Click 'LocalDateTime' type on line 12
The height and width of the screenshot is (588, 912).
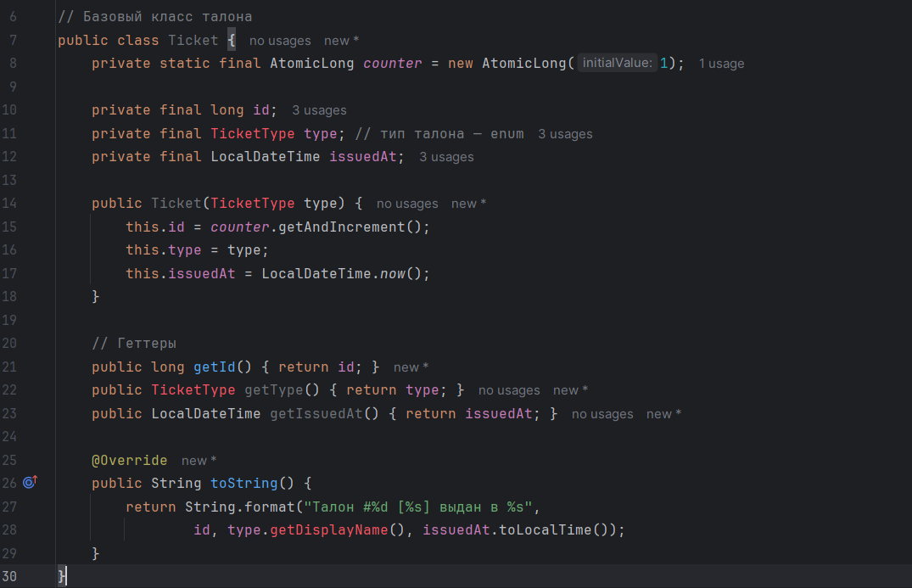[x=266, y=156]
